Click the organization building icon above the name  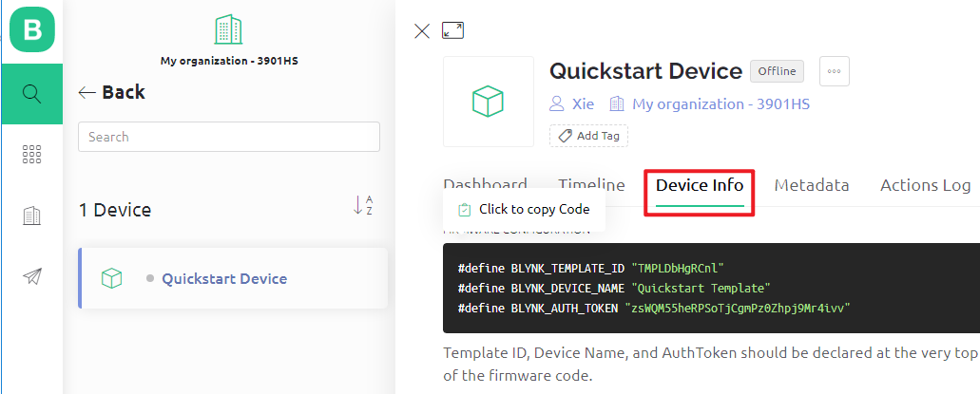tap(228, 29)
